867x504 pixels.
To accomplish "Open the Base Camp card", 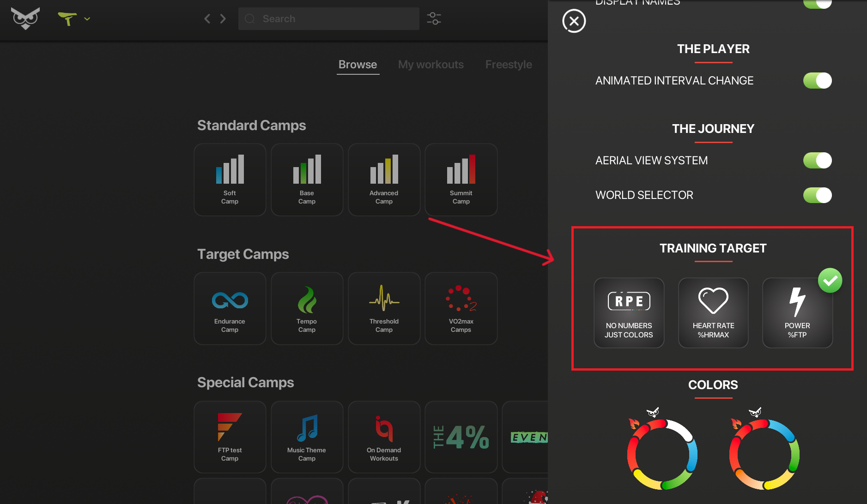I will point(307,180).
